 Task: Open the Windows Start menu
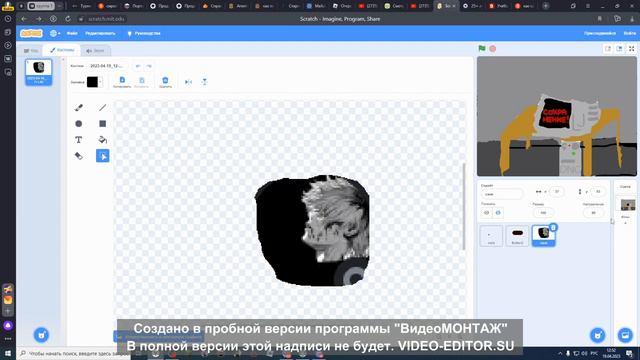pyautogui.click(x=8, y=353)
